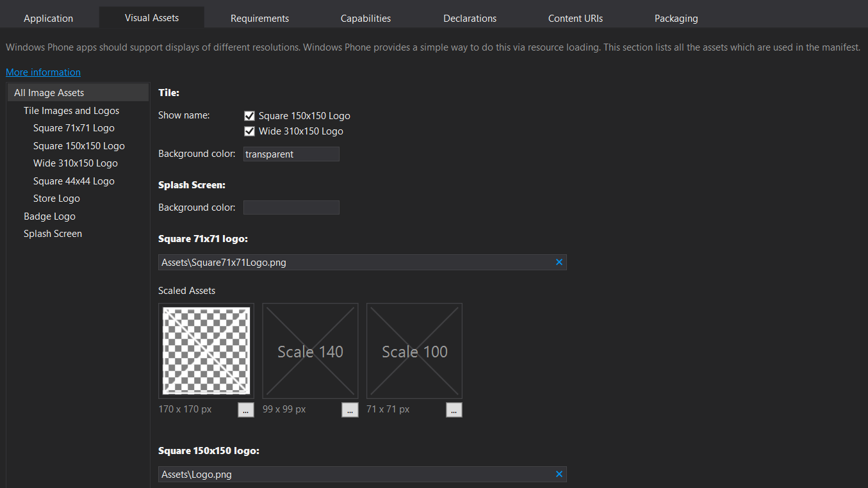The image size is (868, 488).
Task: Browse for the Scale 140 asset image
Action: point(350,409)
